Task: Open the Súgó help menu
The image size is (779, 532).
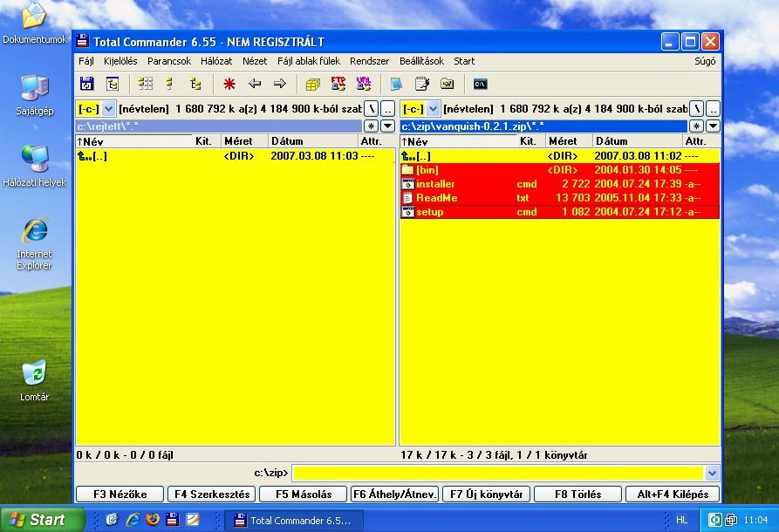Action: point(705,61)
